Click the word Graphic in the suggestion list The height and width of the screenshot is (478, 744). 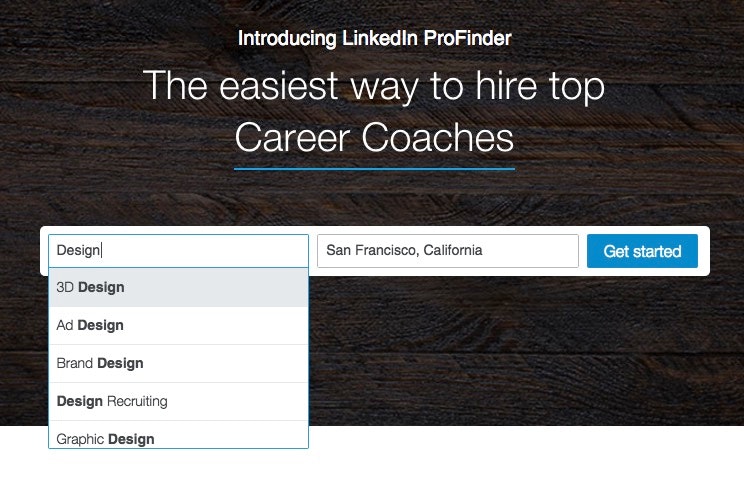(80, 438)
